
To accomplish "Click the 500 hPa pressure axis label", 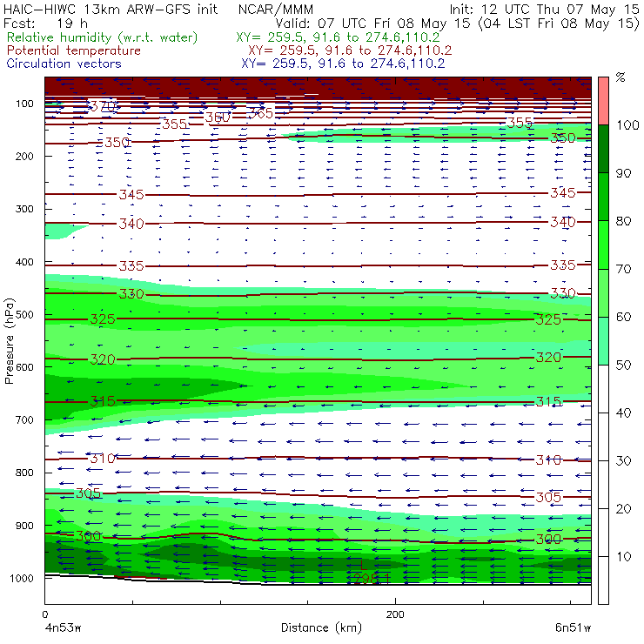I will pos(24,315).
